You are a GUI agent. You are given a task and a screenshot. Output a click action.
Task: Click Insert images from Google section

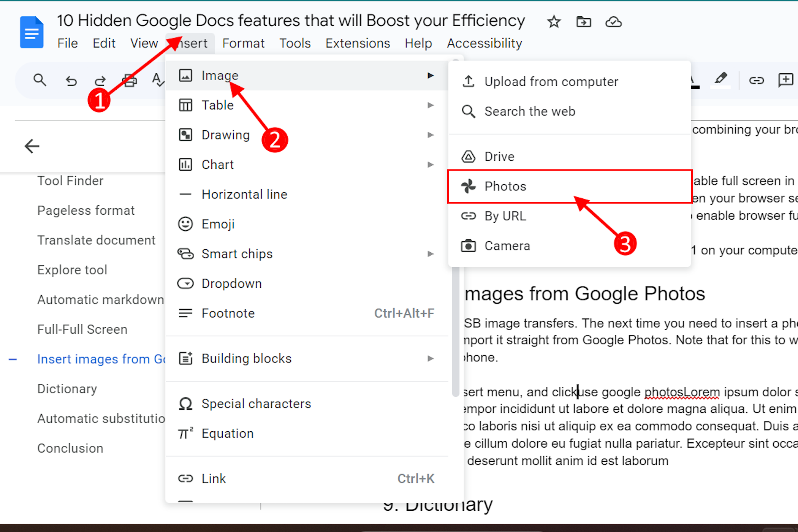click(x=96, y=359)
